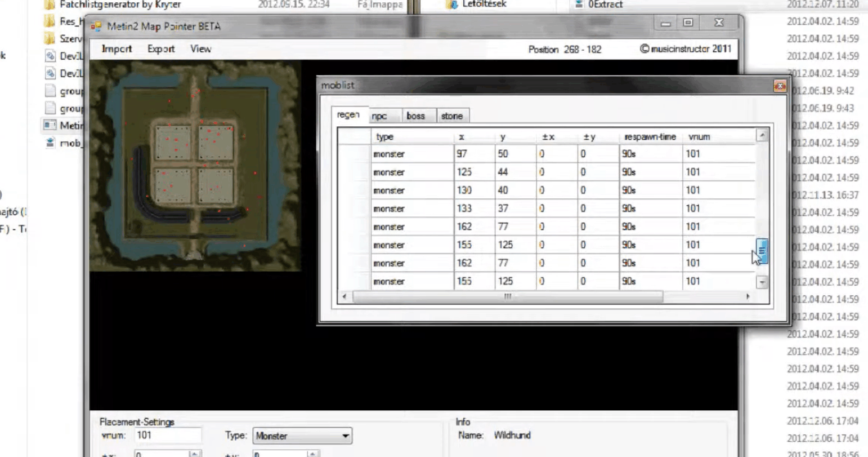The width and height of the screenshot is (868, 457).
Task: Select the first DevIL file icon
Action: pos(50,56)
